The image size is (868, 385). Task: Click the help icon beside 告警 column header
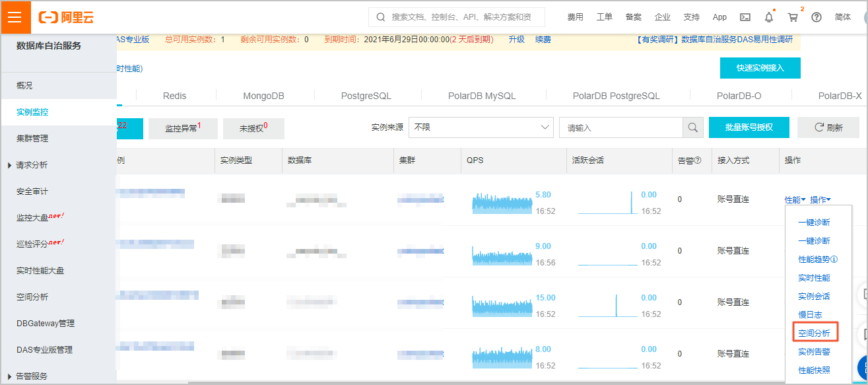(x=697, y=160)
